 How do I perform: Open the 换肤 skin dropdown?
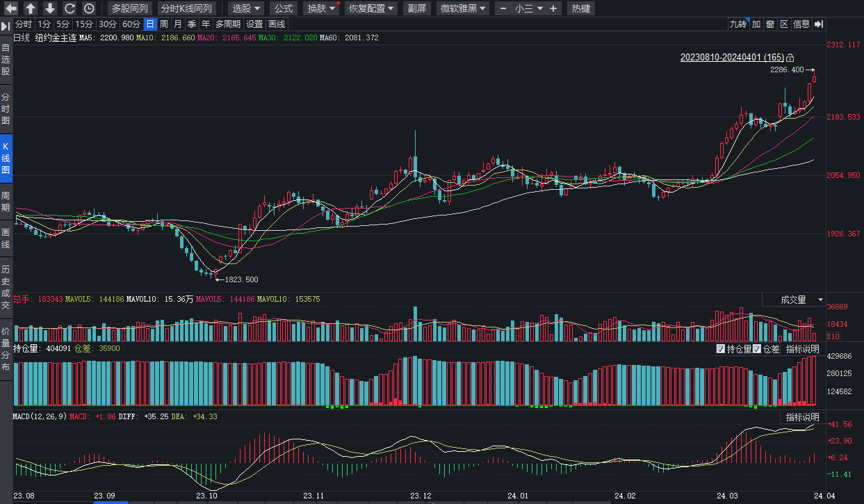click(x=322, y=8)
